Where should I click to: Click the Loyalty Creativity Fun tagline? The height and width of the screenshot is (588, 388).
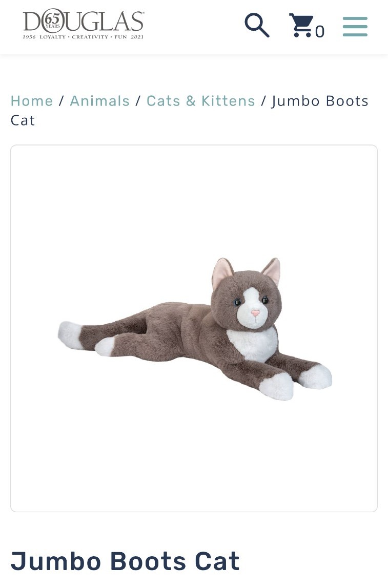pyautogui.click(x=83, y=37)
